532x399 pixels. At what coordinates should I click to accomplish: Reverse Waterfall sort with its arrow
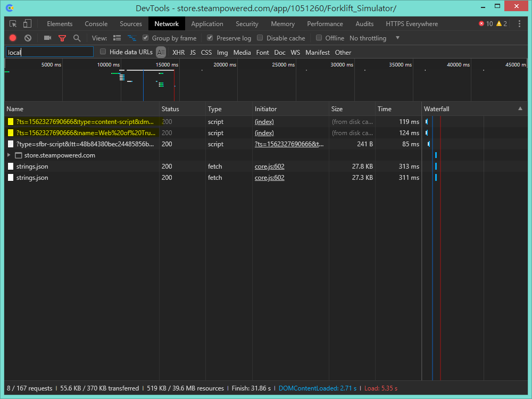[520, 109]
